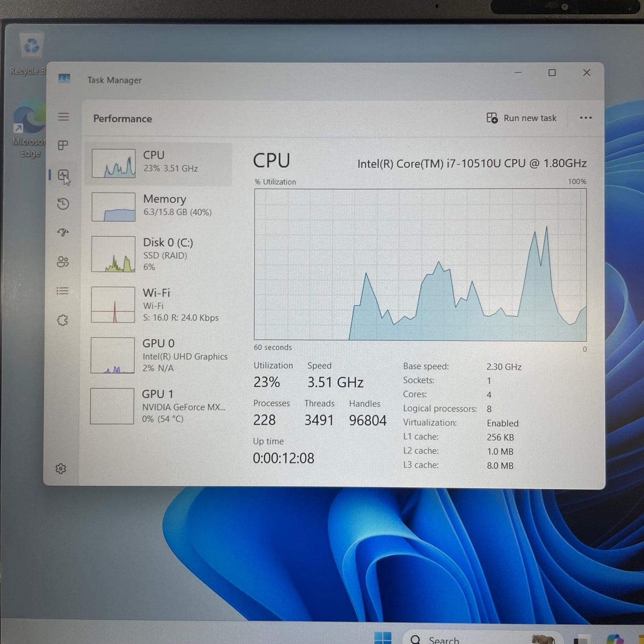Click the 23% utilization value
This screenshot has width=644, height=644.
point(267,382)
